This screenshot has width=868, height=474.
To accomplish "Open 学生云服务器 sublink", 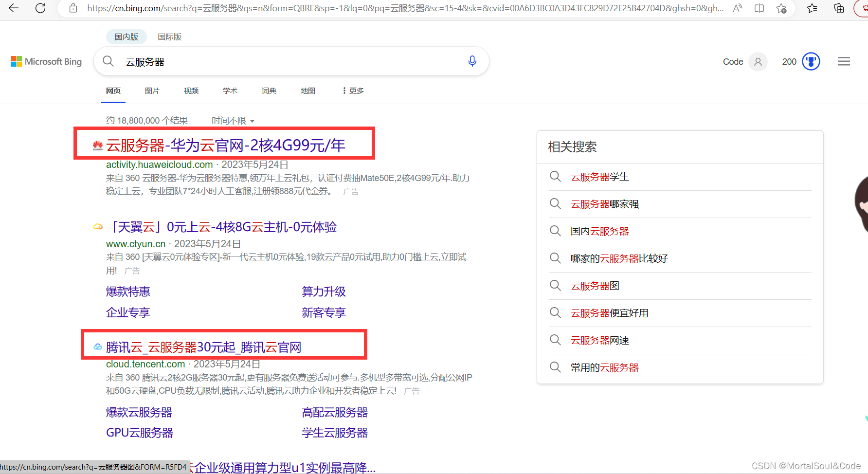I will (335, 433).
